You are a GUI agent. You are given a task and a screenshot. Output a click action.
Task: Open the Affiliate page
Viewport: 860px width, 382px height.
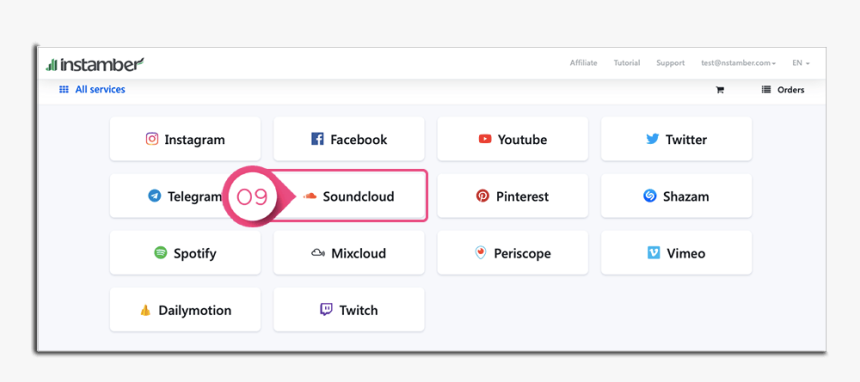(x=584, y=63)
